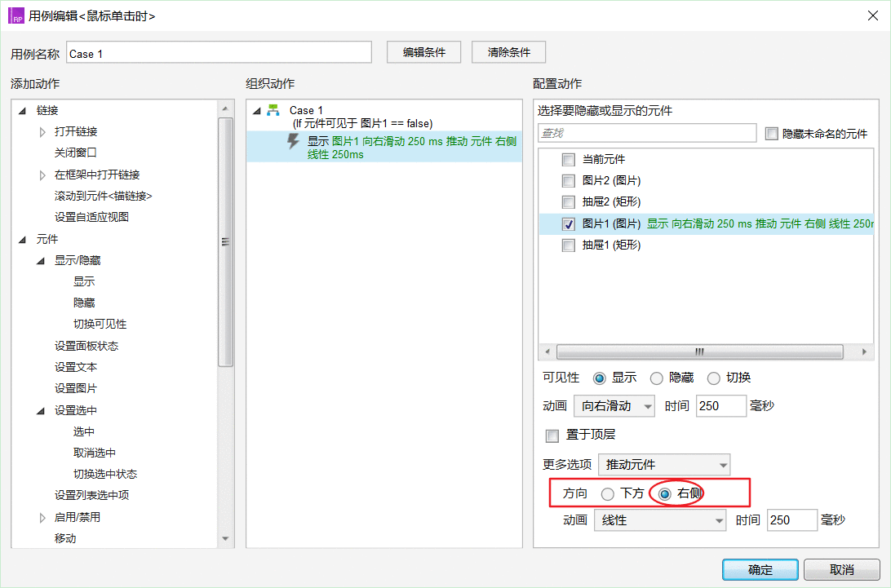Collapse the Case 1 node in 组织动作

pos(256,111)
